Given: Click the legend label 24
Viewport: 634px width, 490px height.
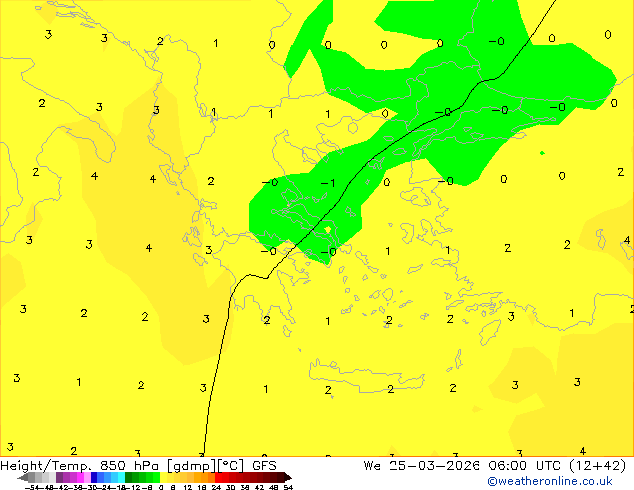Looking at the screenshot, I should coord(216,487).
